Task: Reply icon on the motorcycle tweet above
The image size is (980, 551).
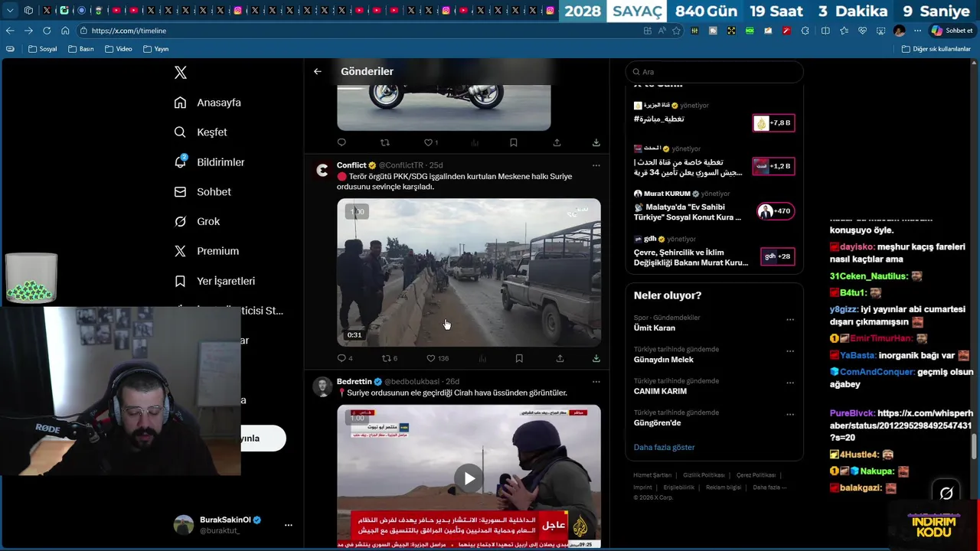Action: [341, 142]
